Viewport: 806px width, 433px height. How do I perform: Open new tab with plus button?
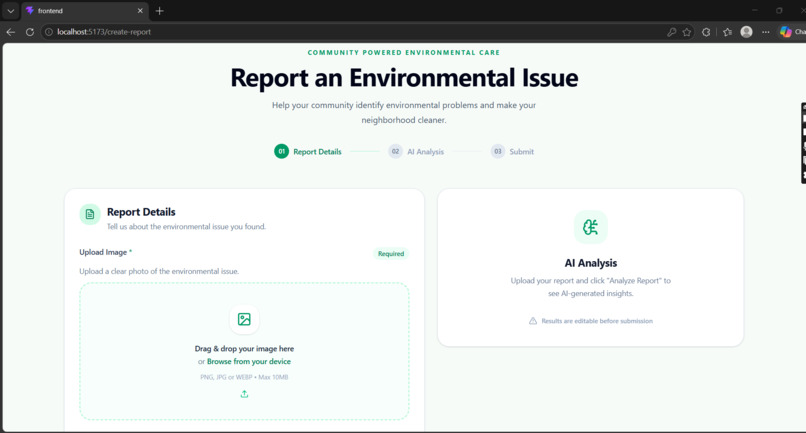tap(159, 11)
